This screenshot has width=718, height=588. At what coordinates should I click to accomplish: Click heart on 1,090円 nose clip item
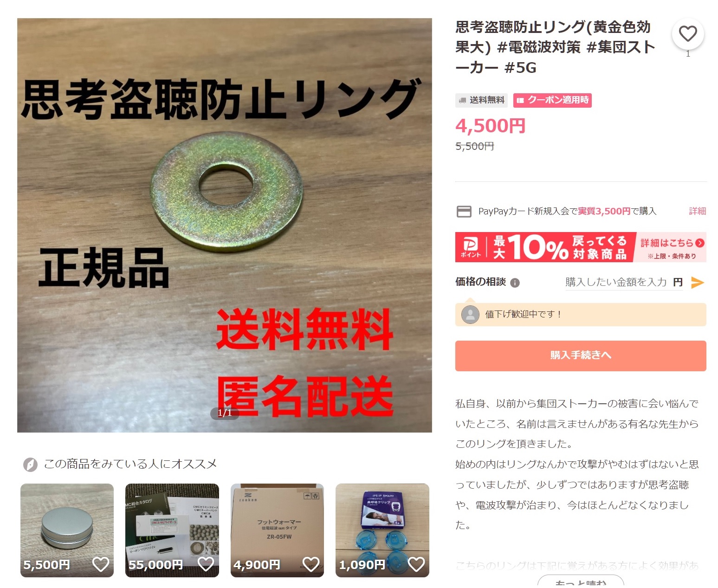tap(416, 564)
